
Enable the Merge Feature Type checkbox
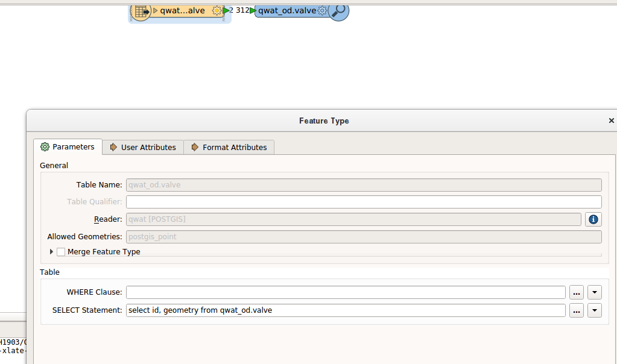pos(61,252)
